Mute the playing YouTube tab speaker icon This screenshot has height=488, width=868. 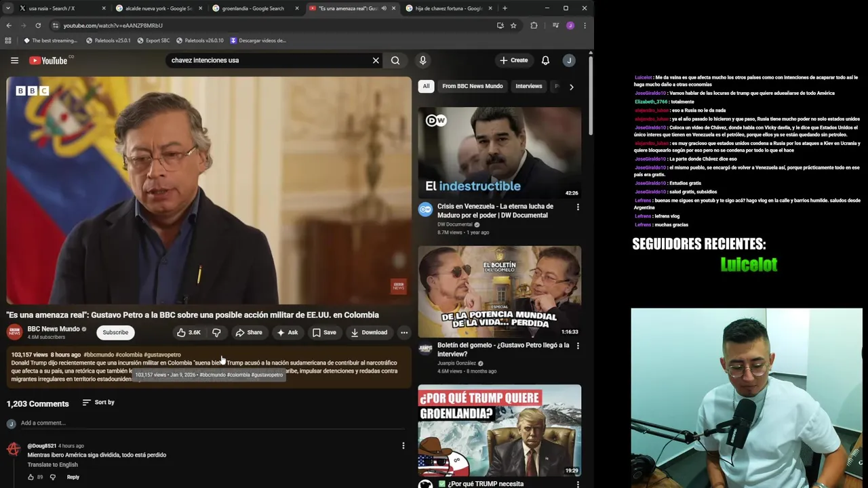[384, 8]
